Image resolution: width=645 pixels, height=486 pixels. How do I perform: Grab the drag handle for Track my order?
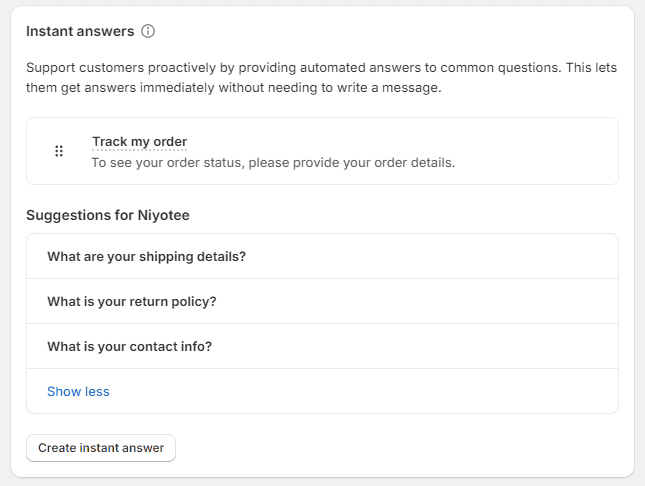coord(59,151)
